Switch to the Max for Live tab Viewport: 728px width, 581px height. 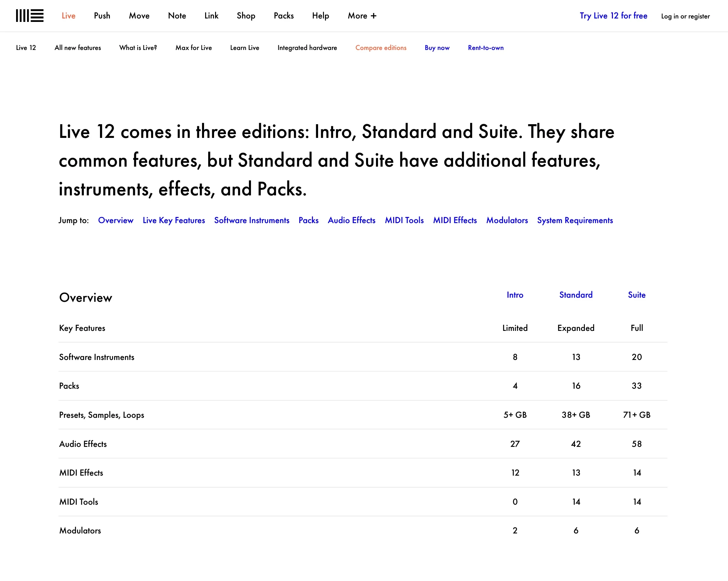[193, 48]
